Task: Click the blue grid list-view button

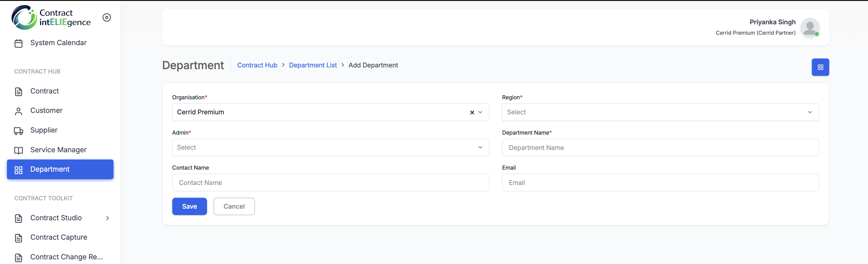Action: 820,67
